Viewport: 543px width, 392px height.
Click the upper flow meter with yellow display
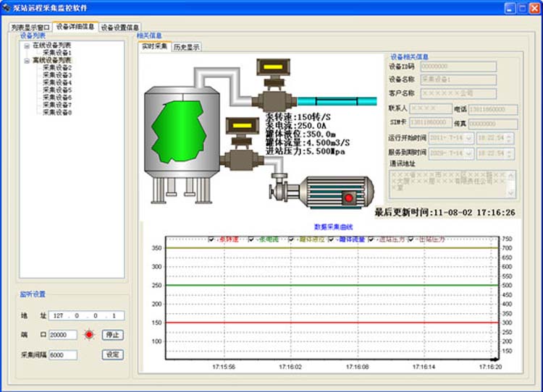click(273, 85)
